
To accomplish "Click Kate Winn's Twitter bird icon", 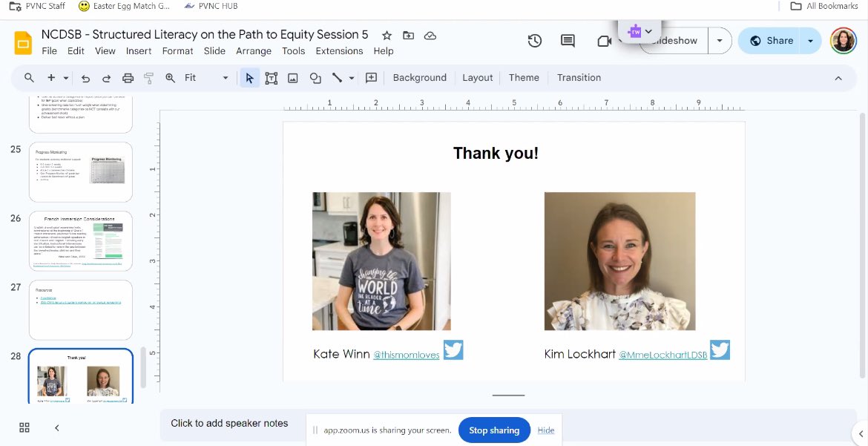I will pyautogui.click(x=453, y=350).
